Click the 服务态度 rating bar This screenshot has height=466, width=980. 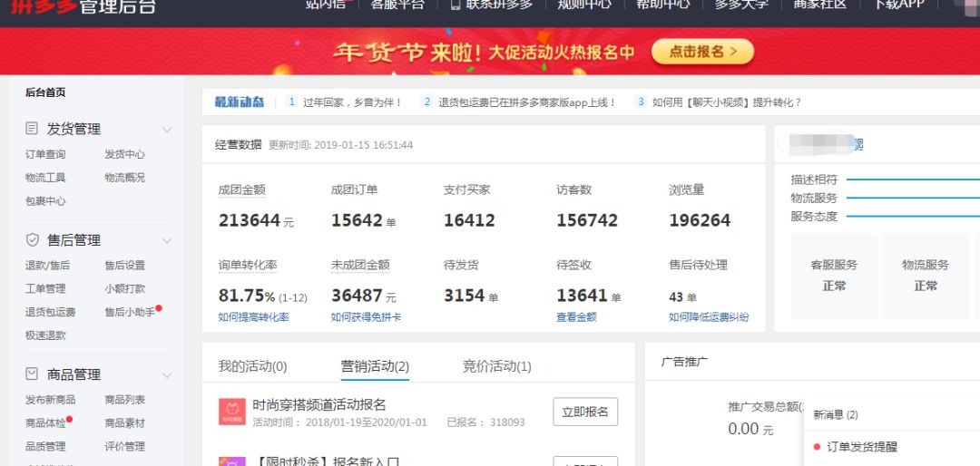(913, 217)
